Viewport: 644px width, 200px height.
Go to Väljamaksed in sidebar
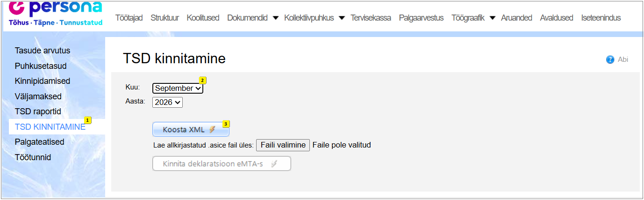[x=38, y=96]
